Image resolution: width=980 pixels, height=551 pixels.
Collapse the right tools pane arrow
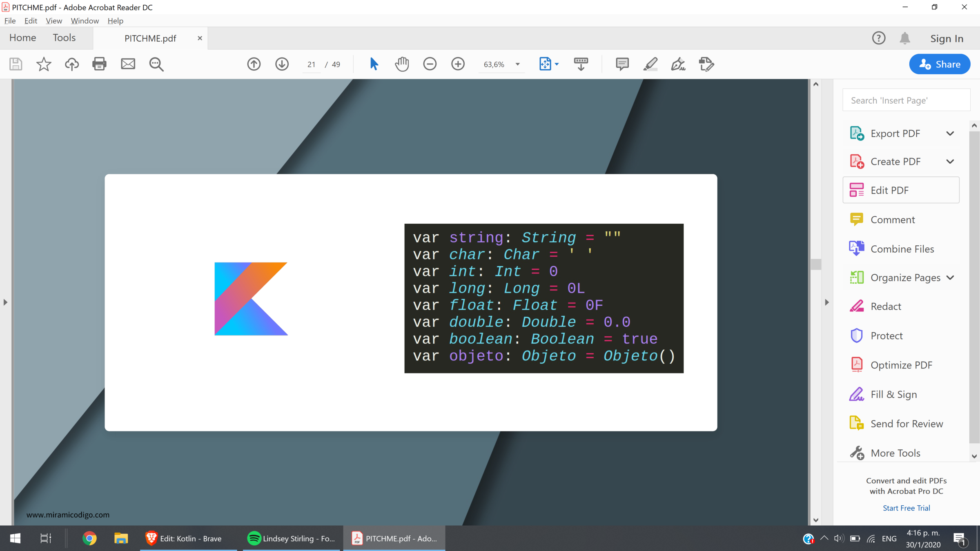[826, 302]
